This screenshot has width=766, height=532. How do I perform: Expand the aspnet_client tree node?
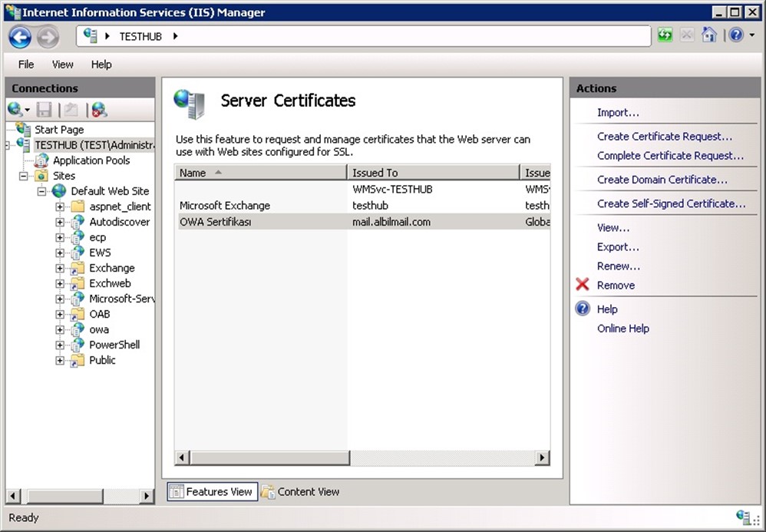(x=60, y=207)
